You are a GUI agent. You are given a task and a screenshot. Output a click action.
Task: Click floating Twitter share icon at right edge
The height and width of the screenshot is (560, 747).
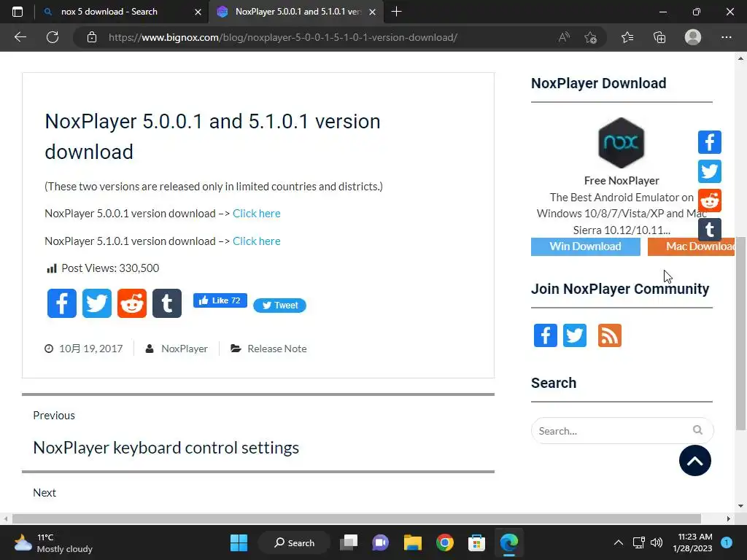pos(709,171)
